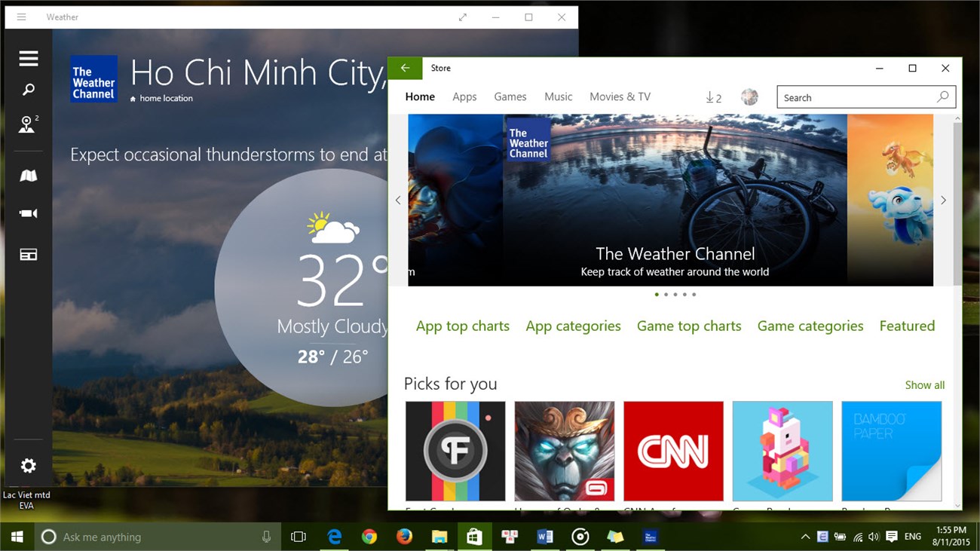Open Search in the Weather sidebar
Screen dimensions: 980x551
(x=28, y=89)
